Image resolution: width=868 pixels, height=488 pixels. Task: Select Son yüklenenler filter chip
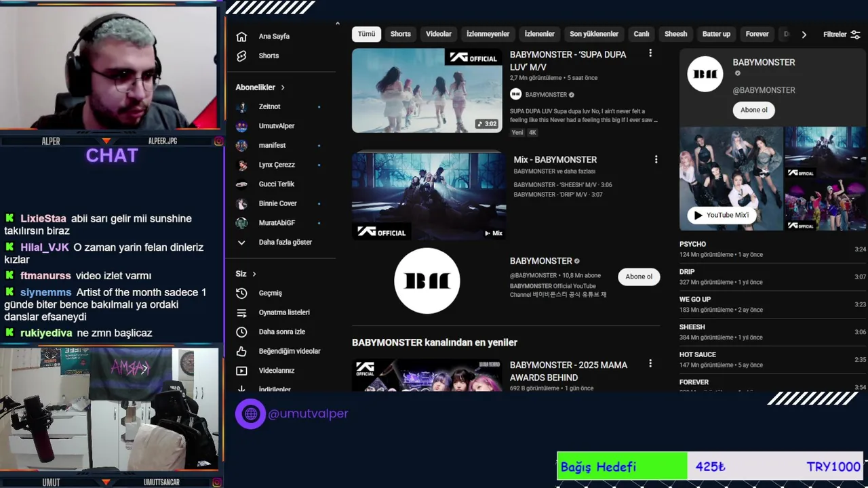[594, 34]
